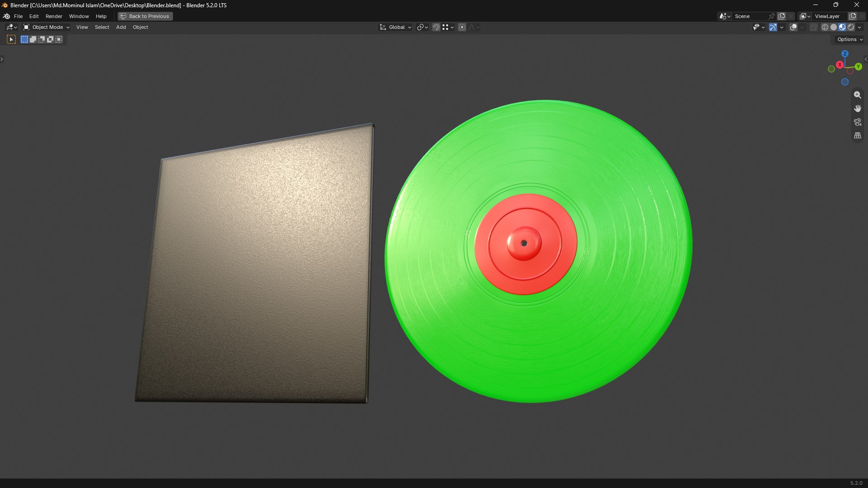Viewport: 868px width, 488px height.
Task: Click the viewport zoom magnifier icon
Action: (x=857, y=95)
